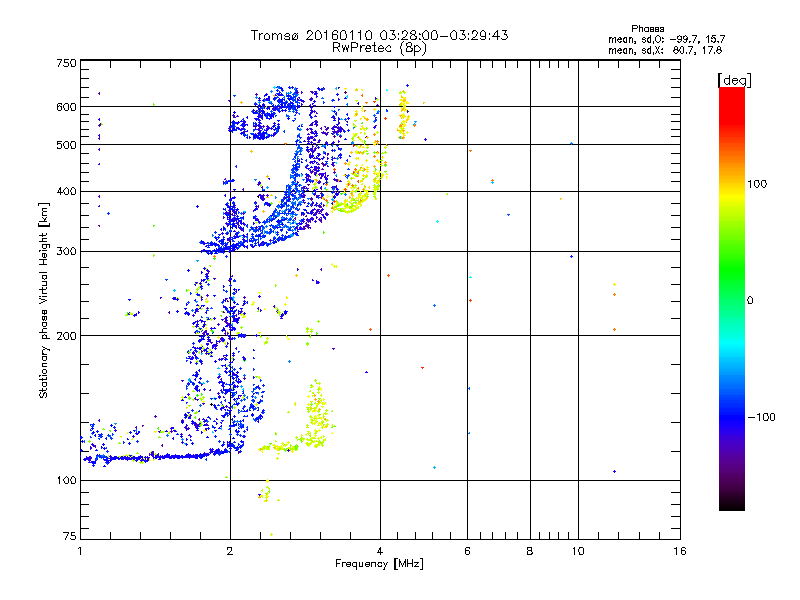Click the 'Stationary phase Virtual Height [km]' y-axis label
This screenshot has width=800, height=600.
tap(44, 301)
